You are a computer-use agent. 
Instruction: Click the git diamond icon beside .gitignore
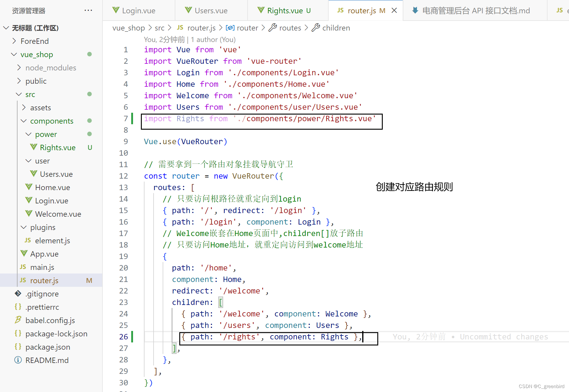pos(18,293)
